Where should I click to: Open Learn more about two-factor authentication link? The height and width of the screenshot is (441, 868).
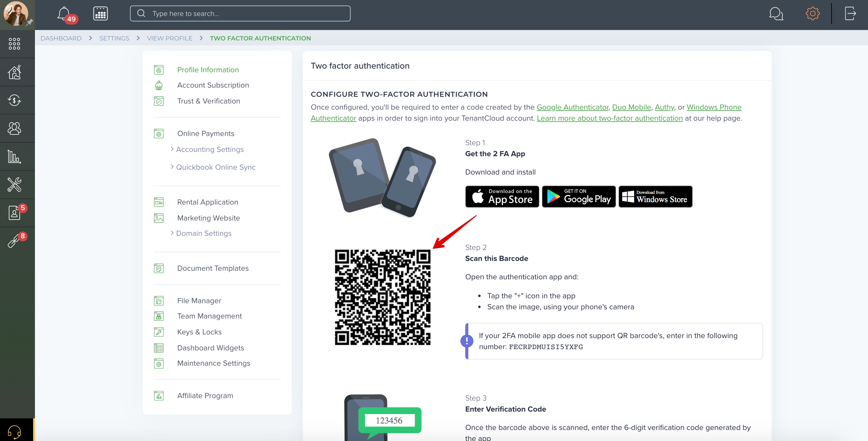610,118
